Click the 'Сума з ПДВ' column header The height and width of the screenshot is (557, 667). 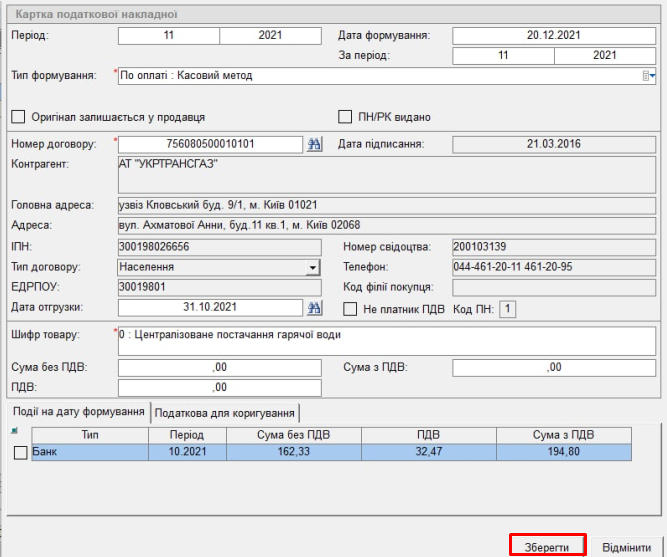565,435
